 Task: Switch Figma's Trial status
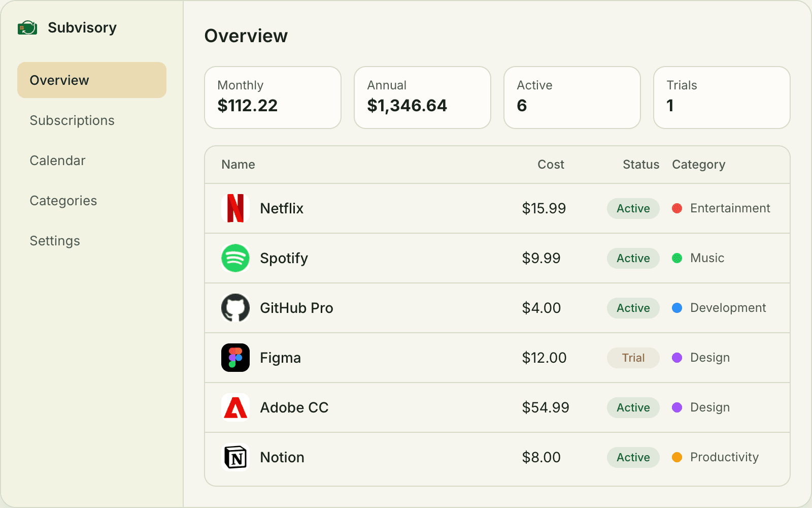(x=633, y=358)
